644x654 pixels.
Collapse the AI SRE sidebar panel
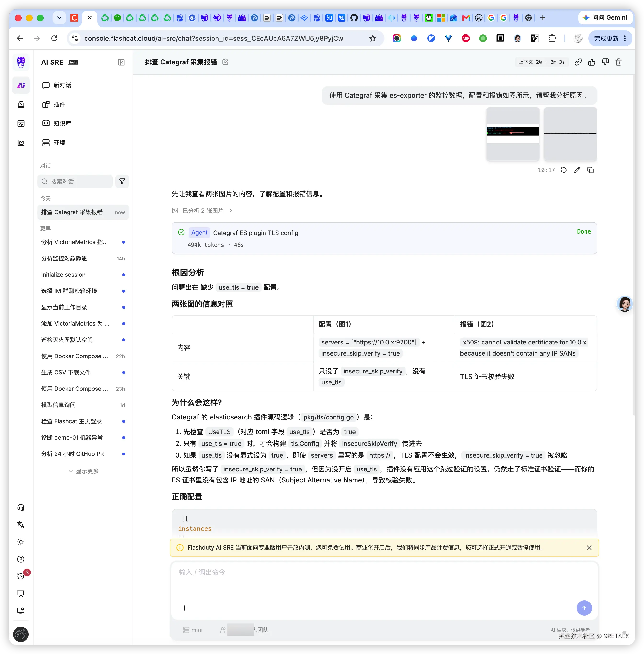(121, 62)
